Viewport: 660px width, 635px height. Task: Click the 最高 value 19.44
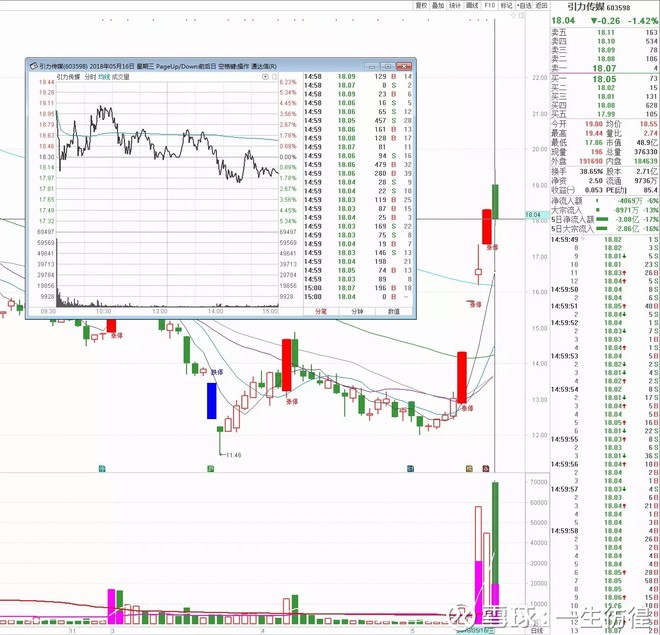[593, 133]
